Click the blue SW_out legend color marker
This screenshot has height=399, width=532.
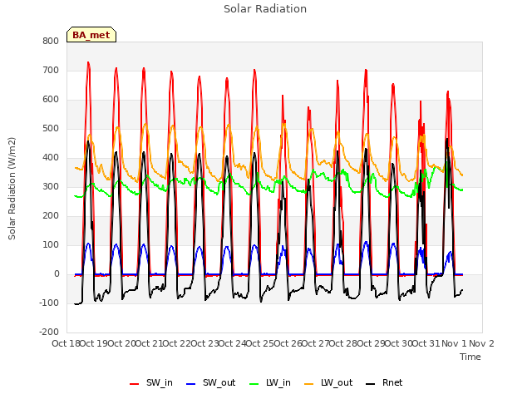[x=191, y=384]
